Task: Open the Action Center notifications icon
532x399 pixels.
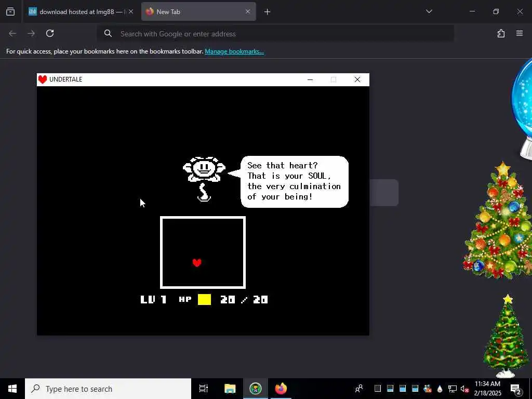Action: click(516, 389)
